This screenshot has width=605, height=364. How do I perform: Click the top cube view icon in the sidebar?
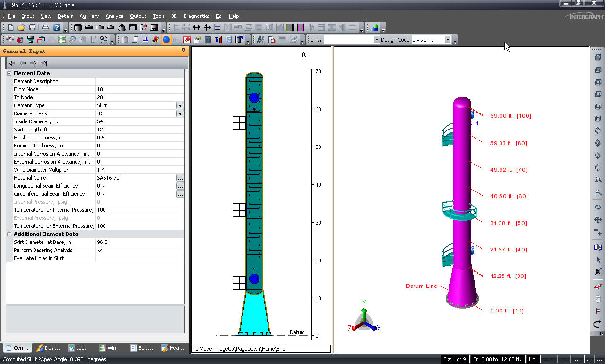tap(598, 57)
